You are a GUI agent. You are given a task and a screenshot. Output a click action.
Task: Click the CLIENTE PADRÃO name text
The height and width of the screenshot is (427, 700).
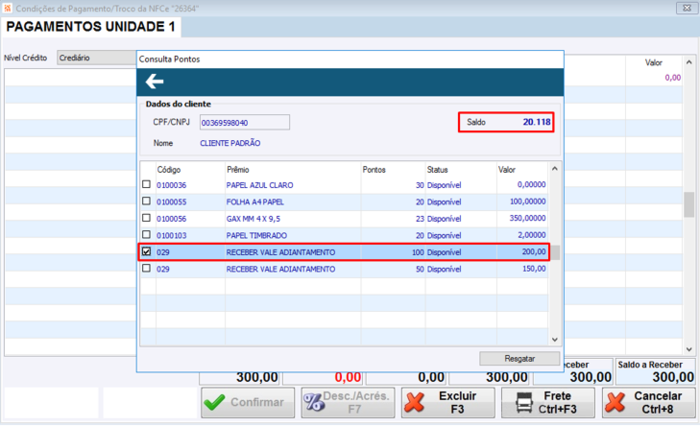click(x=230, y=143)
